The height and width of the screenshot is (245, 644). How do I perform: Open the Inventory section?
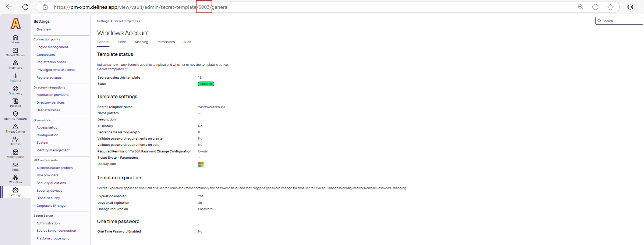pos(15,65)
